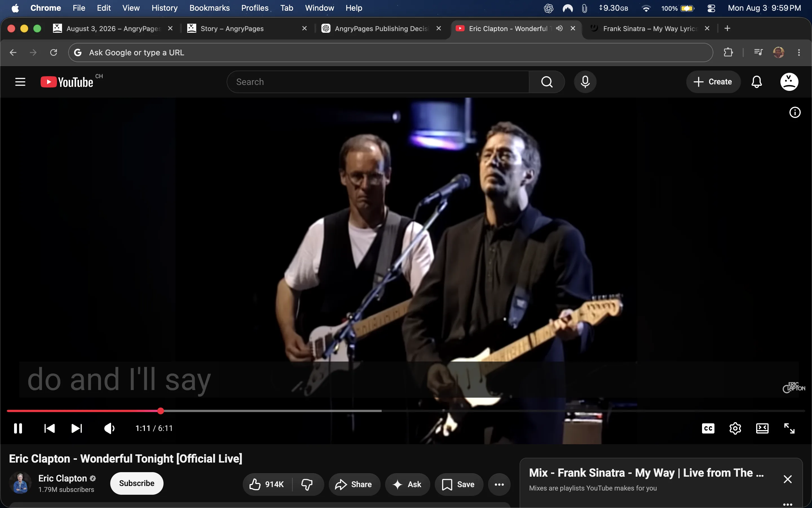Like the video with 914K likes
The height and width of the screenshot is (508, 812).
pyautogui.click(x=267, y=484)
